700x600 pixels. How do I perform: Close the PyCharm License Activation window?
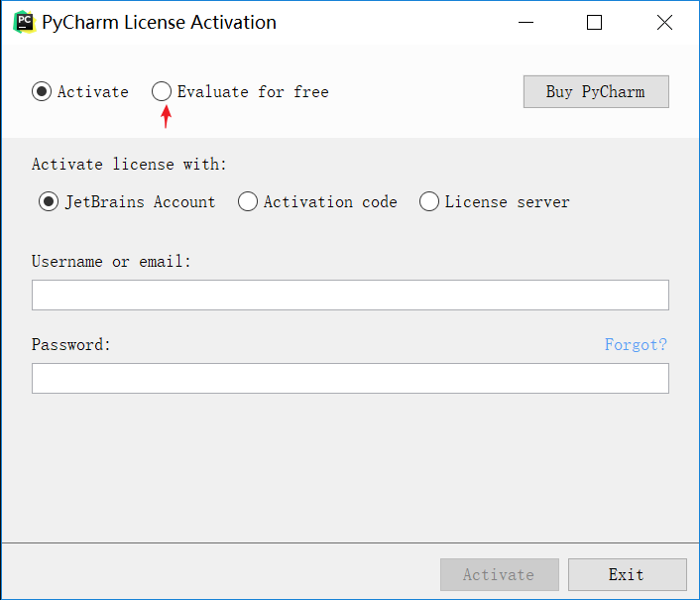664,23
